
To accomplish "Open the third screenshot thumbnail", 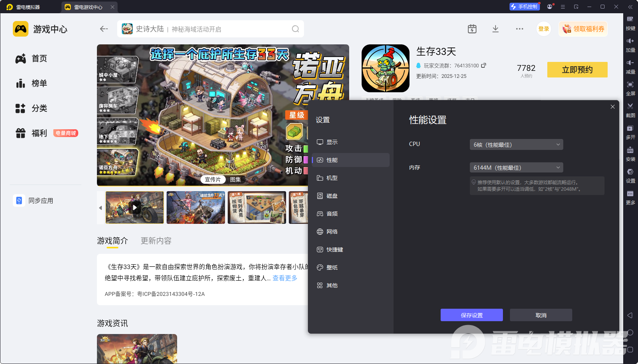I will (257, 207).
